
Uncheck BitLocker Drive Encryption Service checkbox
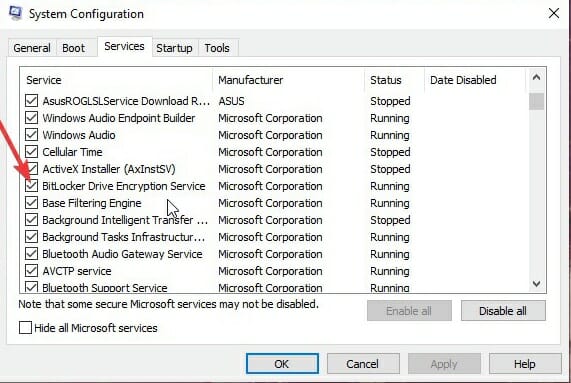(31, 186)
